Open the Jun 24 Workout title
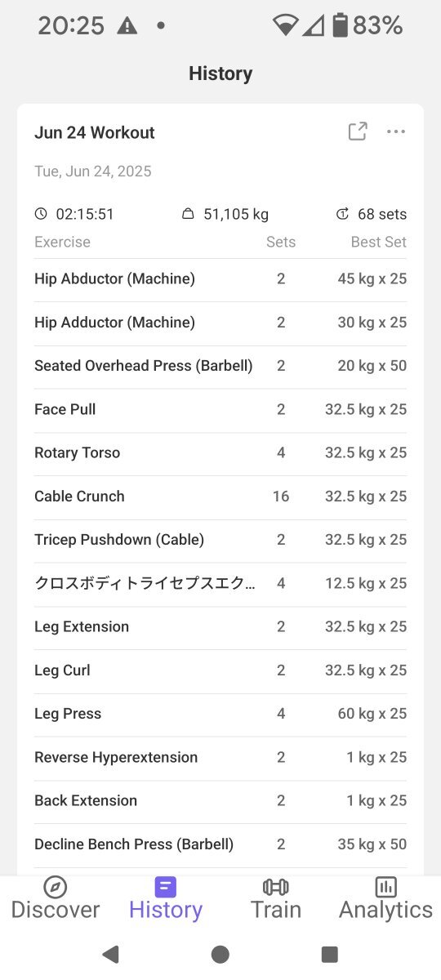The height and width of the screenshot is (980, 441). (95, 132)
